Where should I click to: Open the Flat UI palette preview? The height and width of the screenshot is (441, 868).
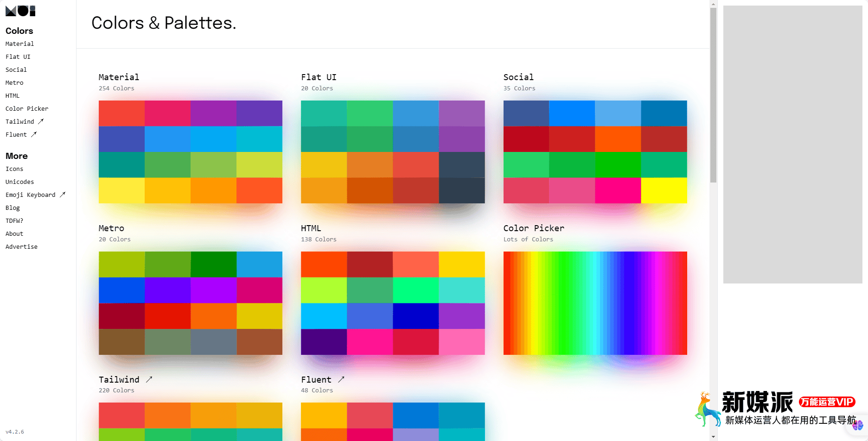point(393,151)
